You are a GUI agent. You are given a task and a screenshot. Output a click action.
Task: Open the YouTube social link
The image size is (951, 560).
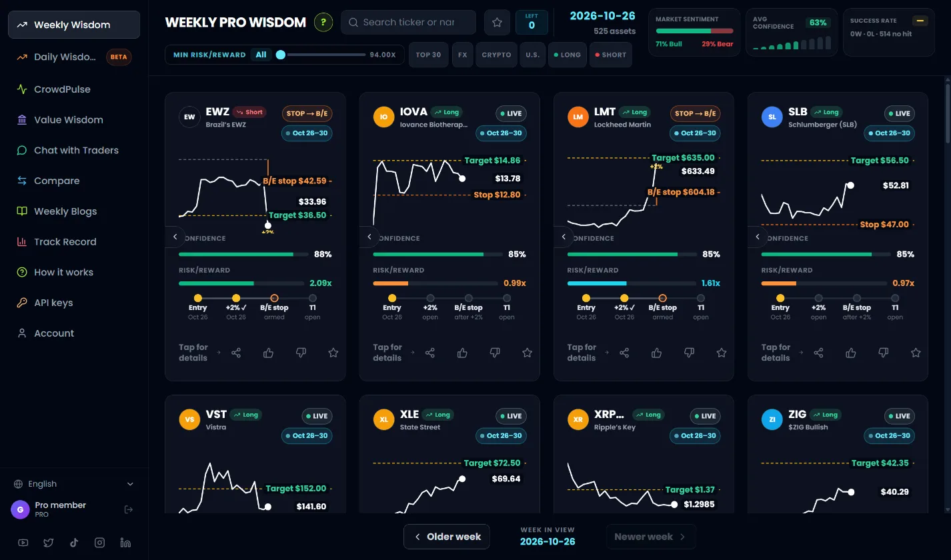(x=23, y=543)
